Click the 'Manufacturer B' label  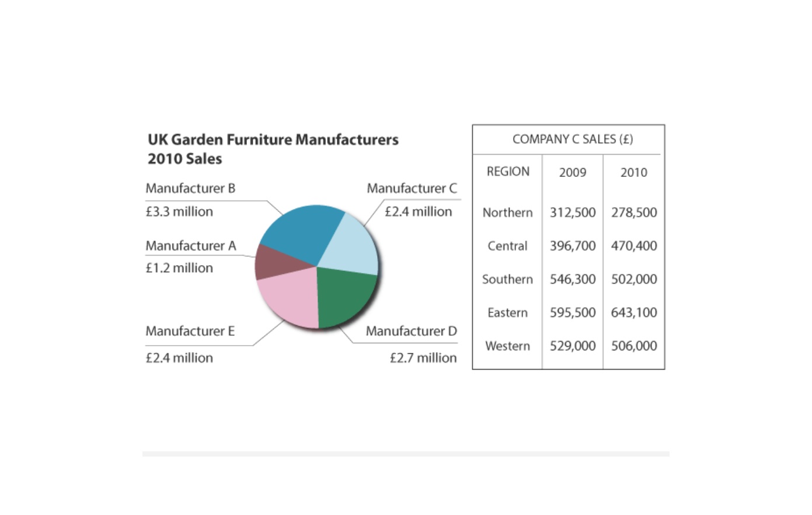[x=190, y=189]
